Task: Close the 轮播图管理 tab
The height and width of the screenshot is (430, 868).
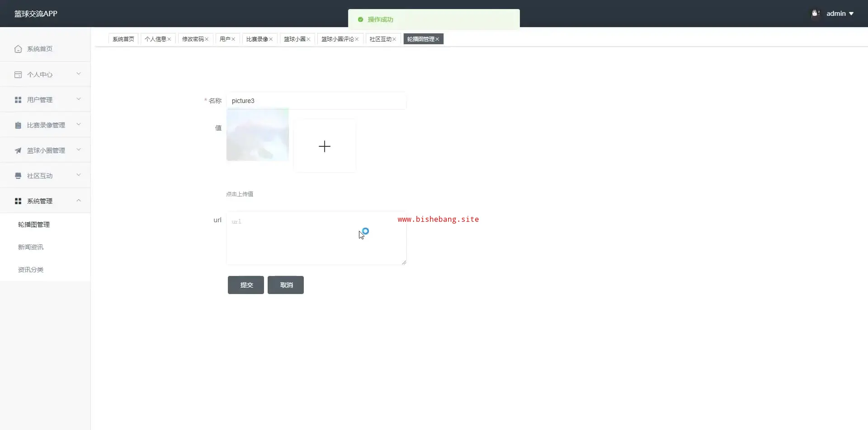Action: [437, 39]
